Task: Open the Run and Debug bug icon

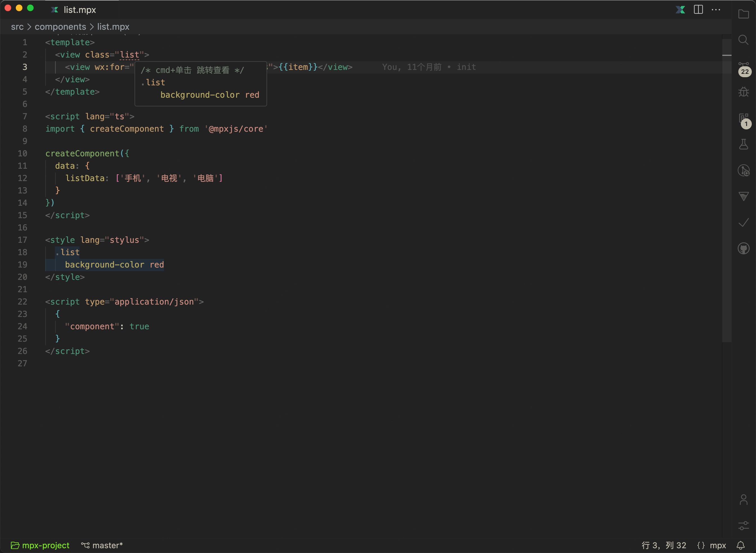Action: [743, 92]
